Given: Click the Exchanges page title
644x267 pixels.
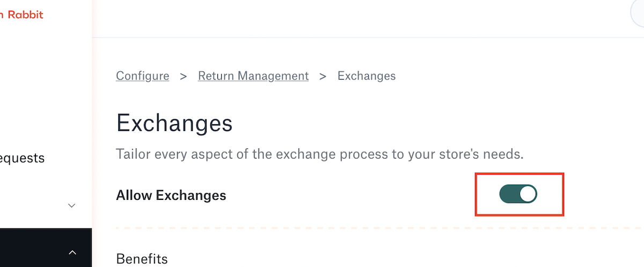Looking at the screenshot, I should pos(174,123).
